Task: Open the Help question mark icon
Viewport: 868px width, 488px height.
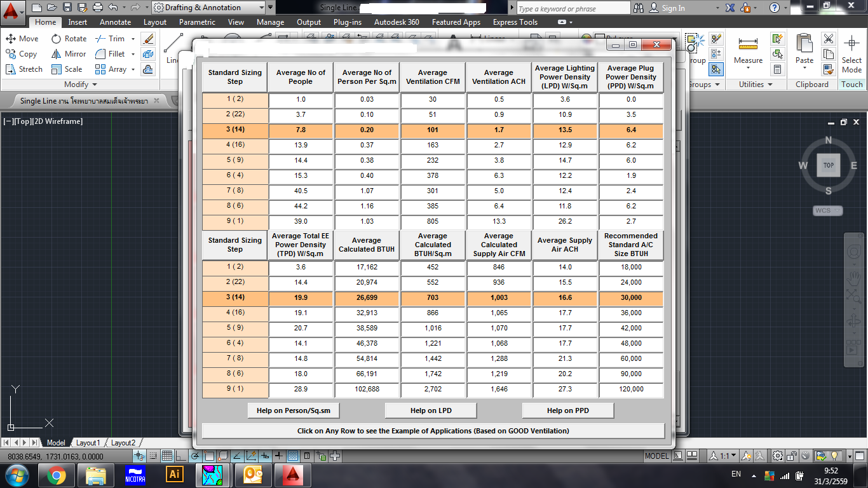Action: coord(775,8)
